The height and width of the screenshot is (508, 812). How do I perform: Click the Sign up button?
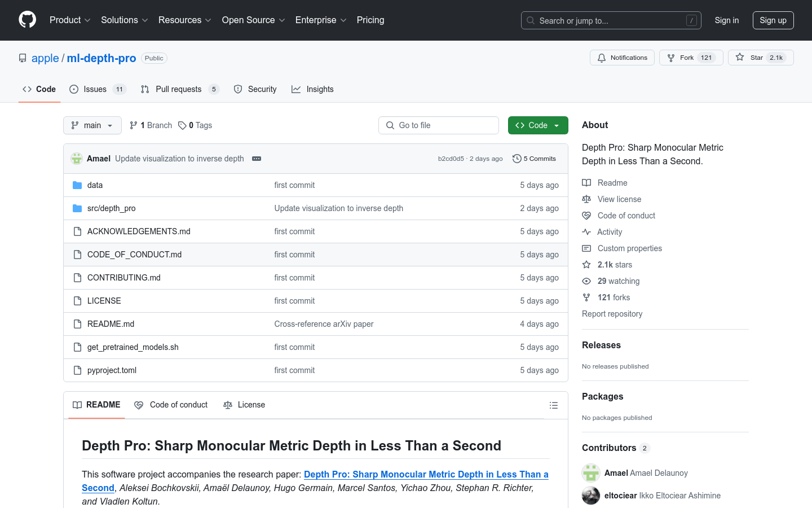coord(773,20)
